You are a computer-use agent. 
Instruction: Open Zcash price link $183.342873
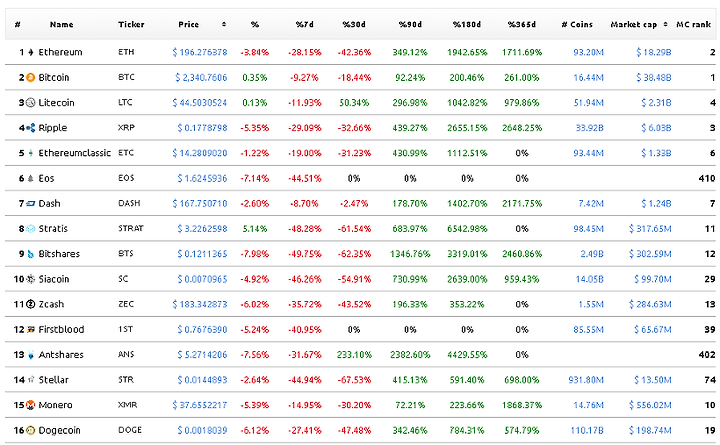(200, 304)
